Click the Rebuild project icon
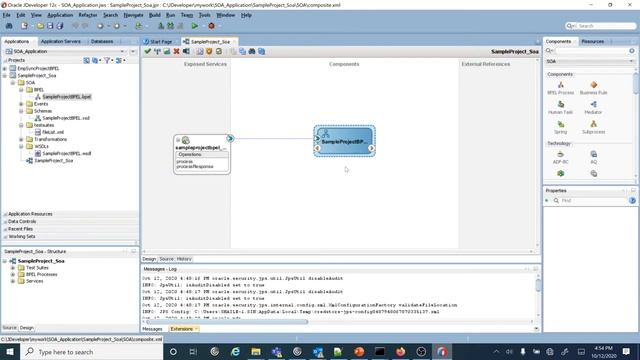640x360 pixels. tap(170, 26)
